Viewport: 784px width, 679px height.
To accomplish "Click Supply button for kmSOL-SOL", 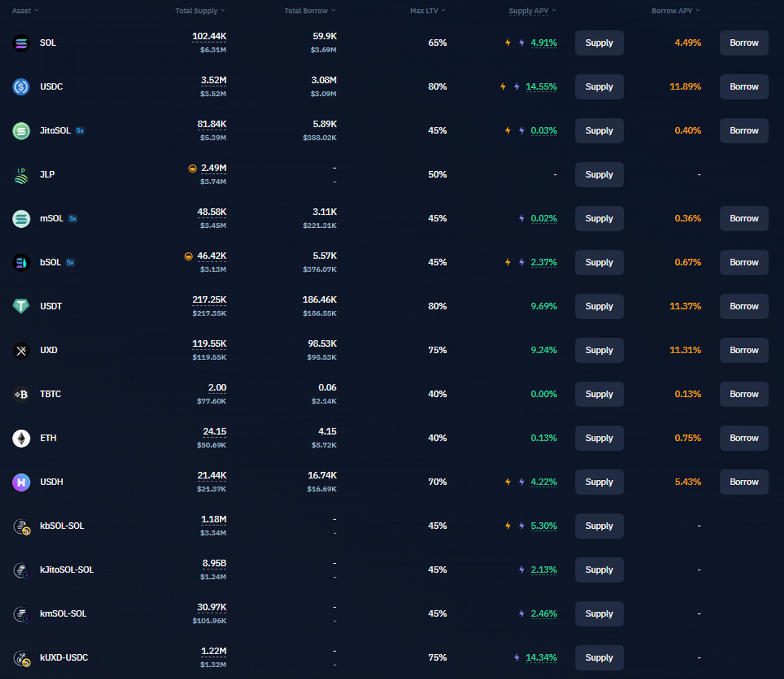I will (599, 614).
